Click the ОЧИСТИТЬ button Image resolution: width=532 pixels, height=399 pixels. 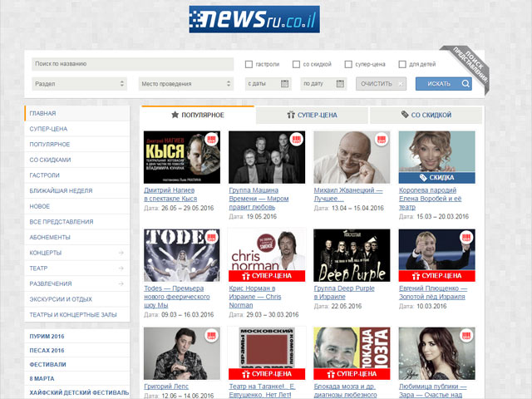(381, 84)
